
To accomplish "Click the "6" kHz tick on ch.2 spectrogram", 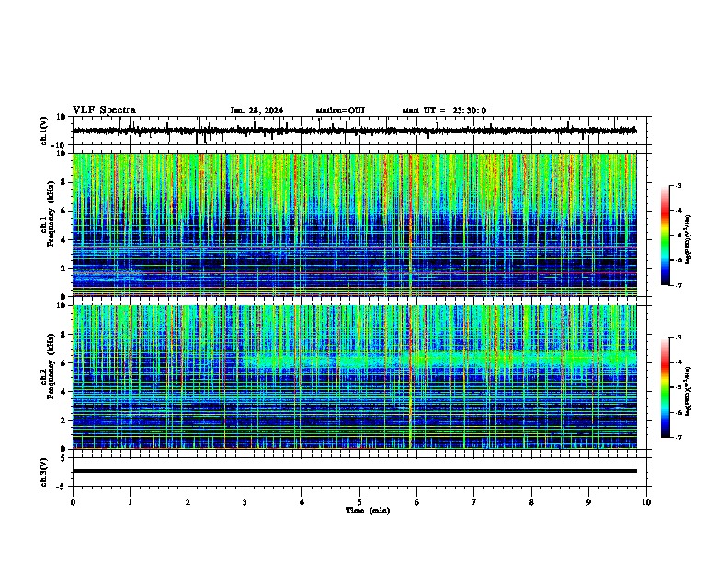I will [63, 363].
